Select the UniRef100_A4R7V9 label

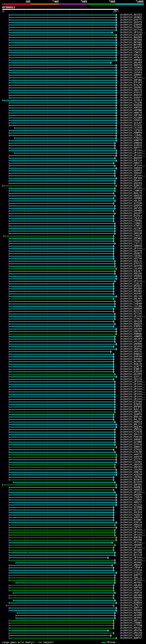pyautogui.click(x=131, y=278)
